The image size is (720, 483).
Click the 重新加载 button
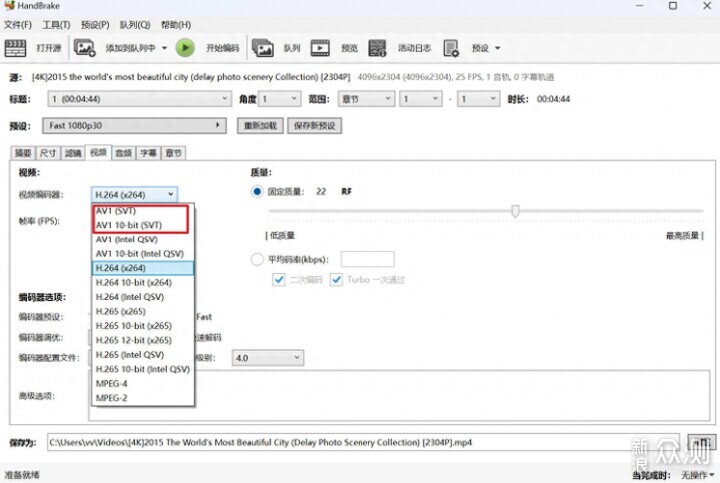tap(260, 126)
